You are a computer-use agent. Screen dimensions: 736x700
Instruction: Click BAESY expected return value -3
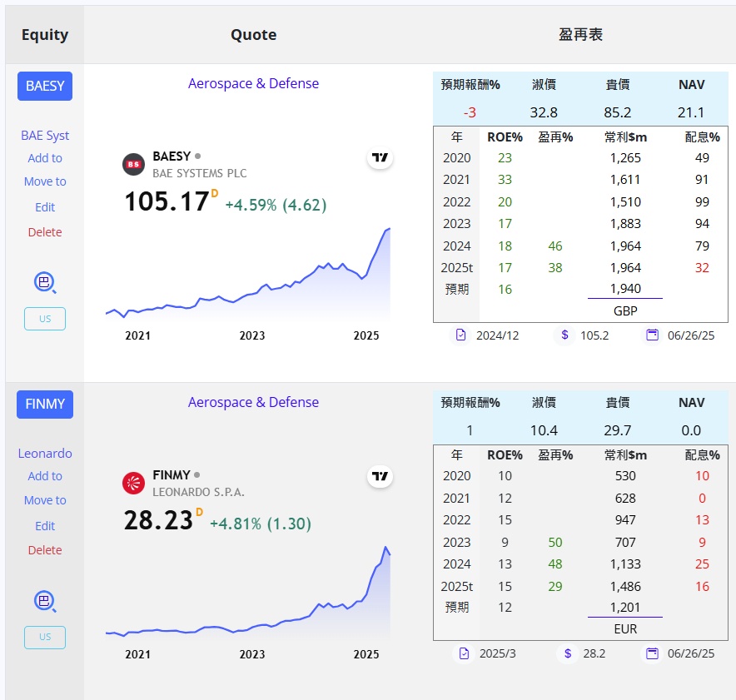point(470,112)
